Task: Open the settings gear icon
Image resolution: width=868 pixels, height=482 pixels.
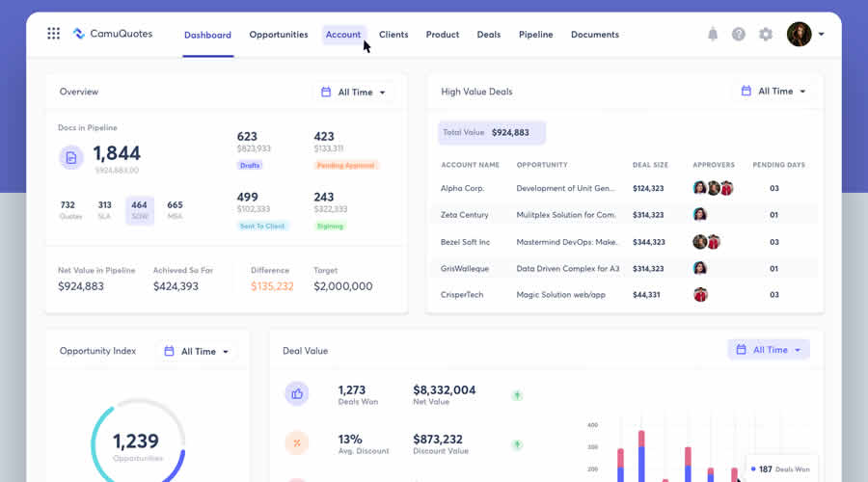Action: click(766, 35)
